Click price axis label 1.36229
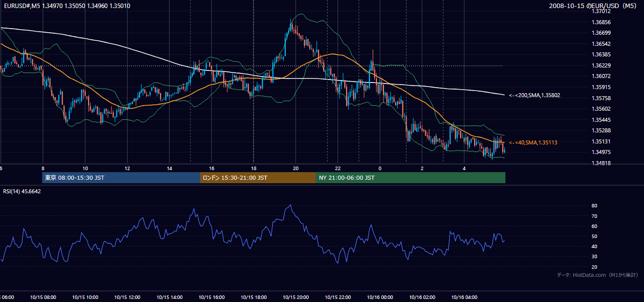The height and width of the screenshot is (302, 644). (x=601, y=65)
